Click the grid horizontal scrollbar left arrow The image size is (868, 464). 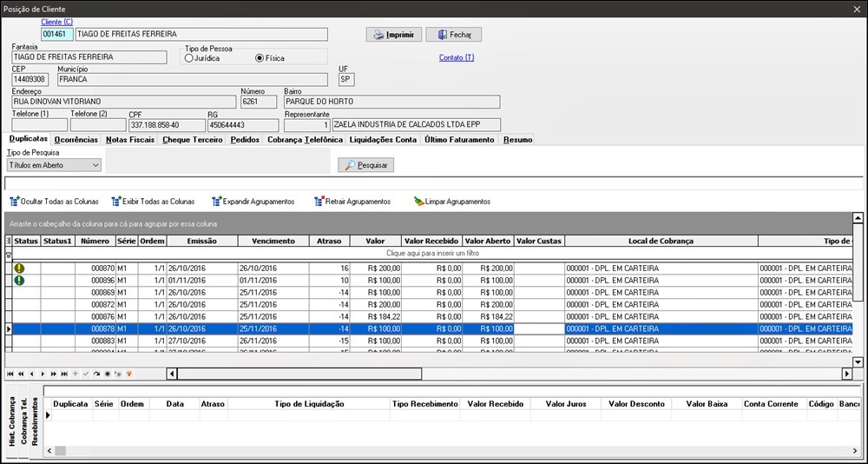click(172, 375)
